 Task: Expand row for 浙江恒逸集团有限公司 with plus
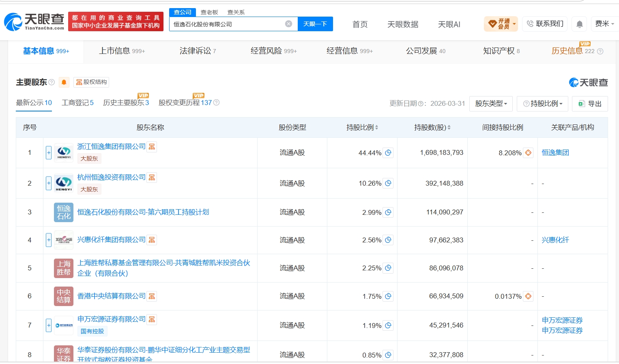[49, 153]
